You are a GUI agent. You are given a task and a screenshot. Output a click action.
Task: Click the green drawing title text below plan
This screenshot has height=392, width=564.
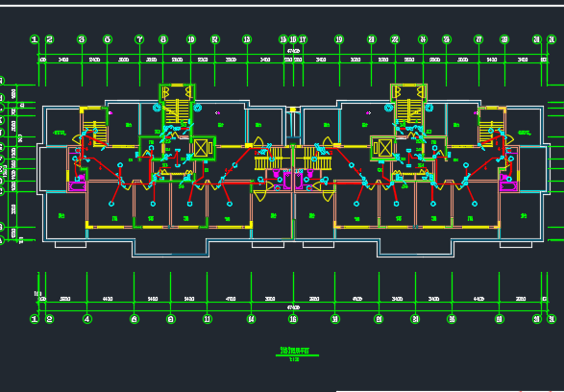point(297,351)
